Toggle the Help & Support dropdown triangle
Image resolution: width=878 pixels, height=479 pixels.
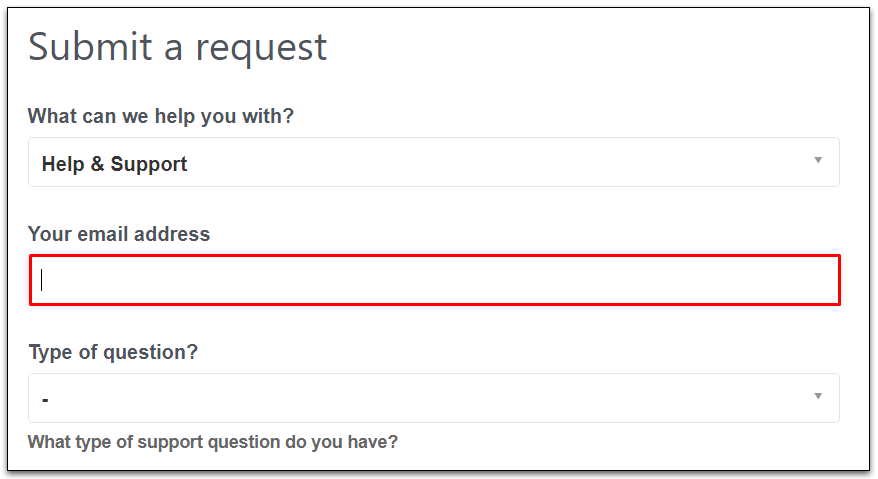coord(817,160)
